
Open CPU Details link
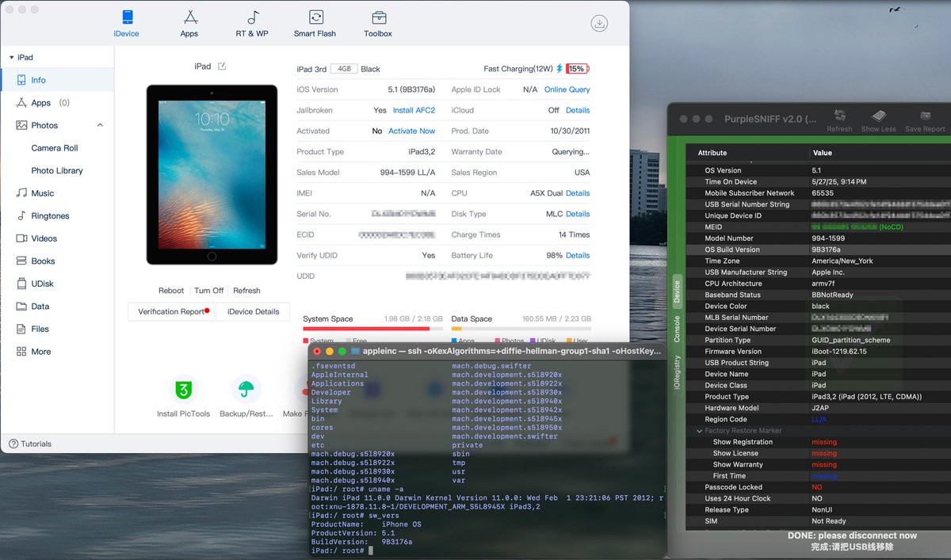click(578, 193)
